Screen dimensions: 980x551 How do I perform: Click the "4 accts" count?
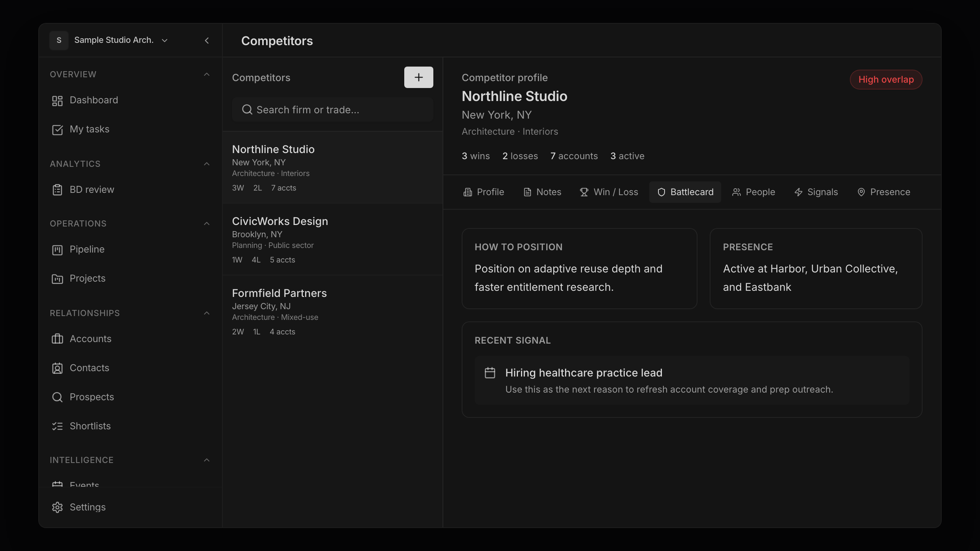click(282, 332)
